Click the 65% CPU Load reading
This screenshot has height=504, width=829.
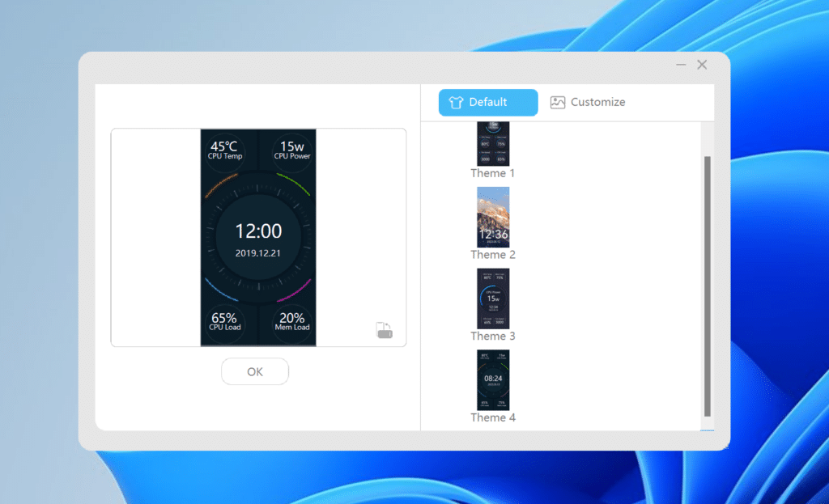coord(225,320)
